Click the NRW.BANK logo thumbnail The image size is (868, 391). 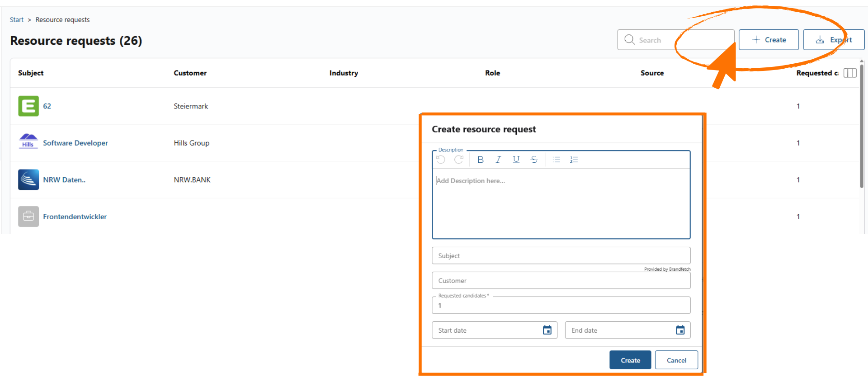[28, 180]
